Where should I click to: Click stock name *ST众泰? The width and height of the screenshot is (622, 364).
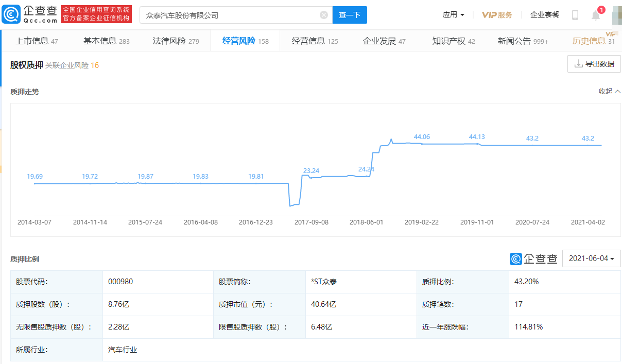(x=324, y=282)
